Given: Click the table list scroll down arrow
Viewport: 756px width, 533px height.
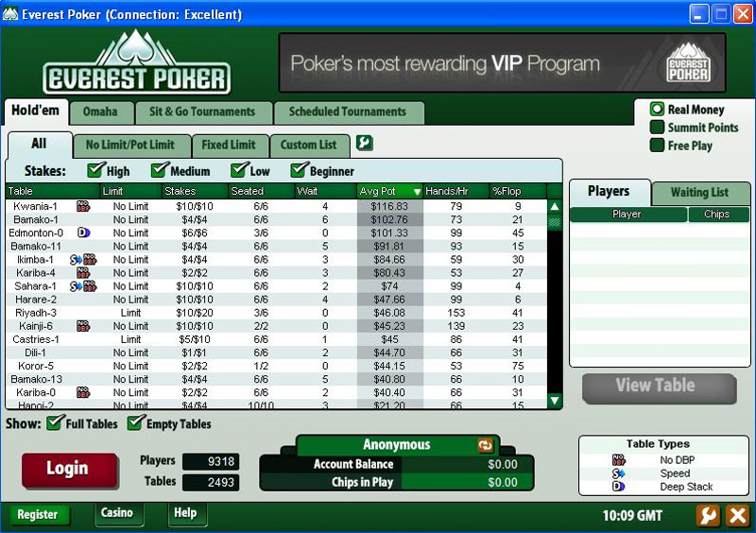Looking at the screenshot, I should [555, 401].
